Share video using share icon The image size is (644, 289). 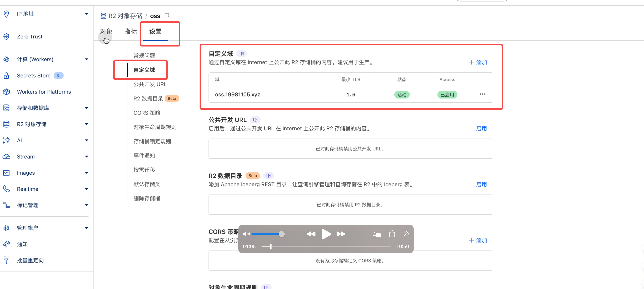point(392,233)
